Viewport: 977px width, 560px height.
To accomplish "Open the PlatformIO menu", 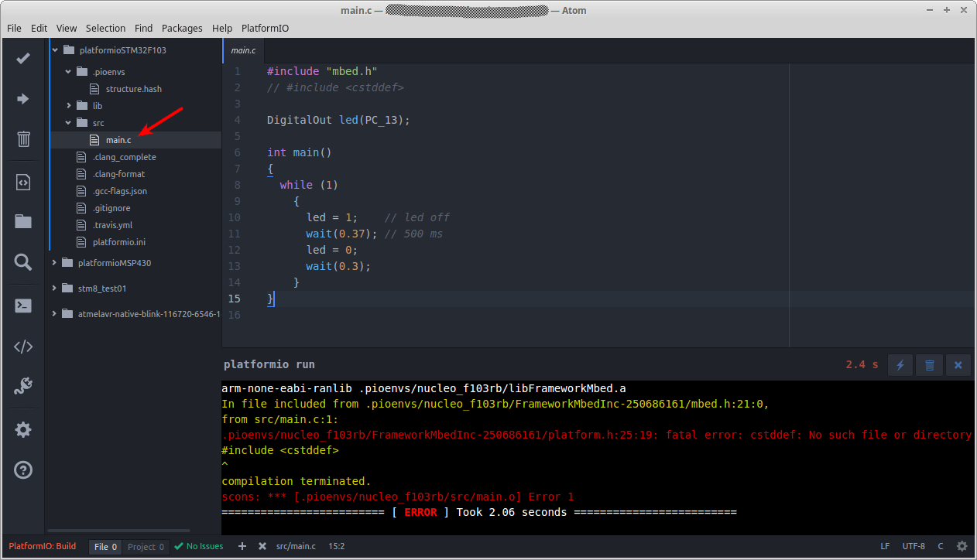I will pos(265,28).
